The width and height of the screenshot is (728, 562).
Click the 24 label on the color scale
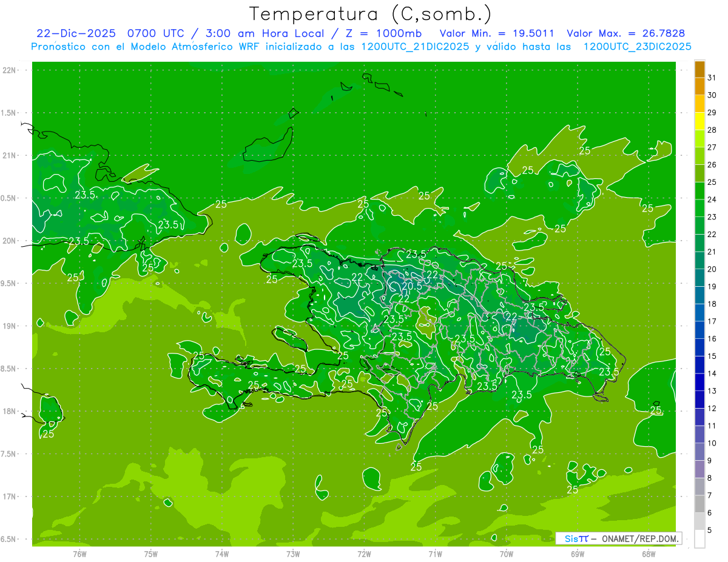712,199
